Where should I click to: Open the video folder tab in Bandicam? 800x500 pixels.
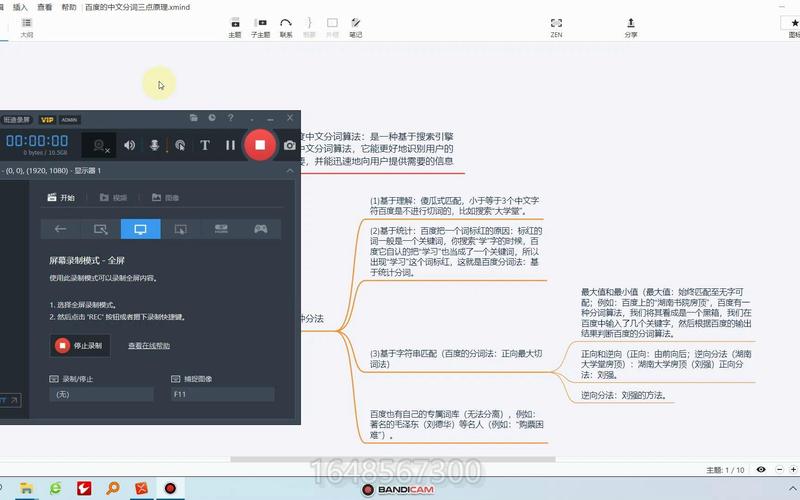(113, 197)
